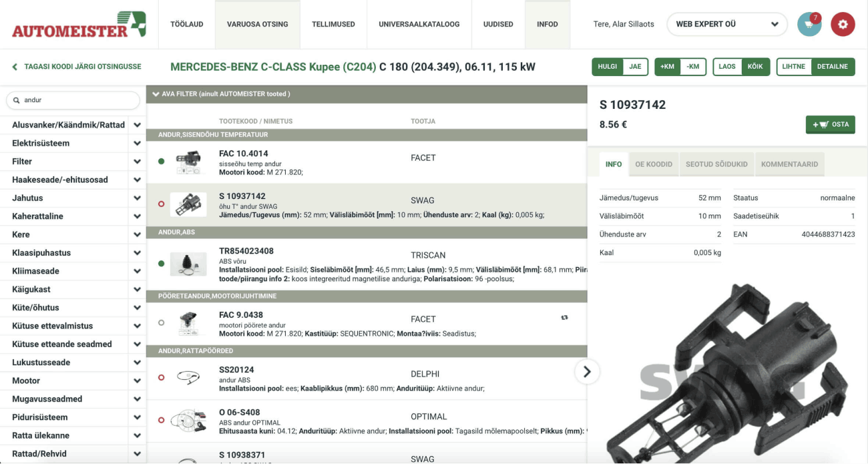Select the INFO tab
This screenshot has height=464, width=868.
614,164
